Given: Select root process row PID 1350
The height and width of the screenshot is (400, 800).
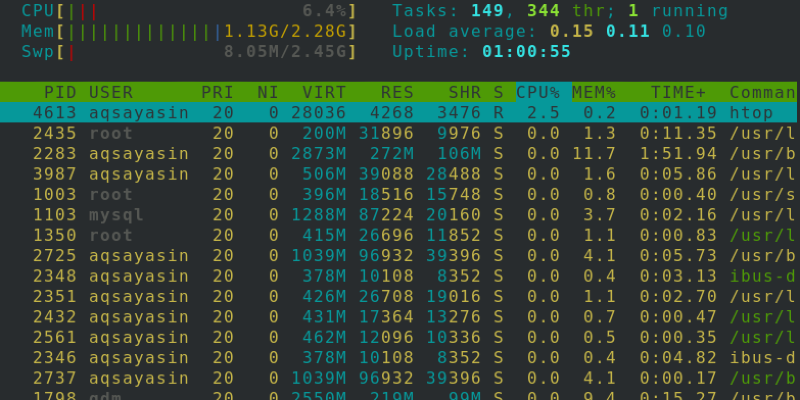Looking at the screenshot, I should tap(400, 235).
